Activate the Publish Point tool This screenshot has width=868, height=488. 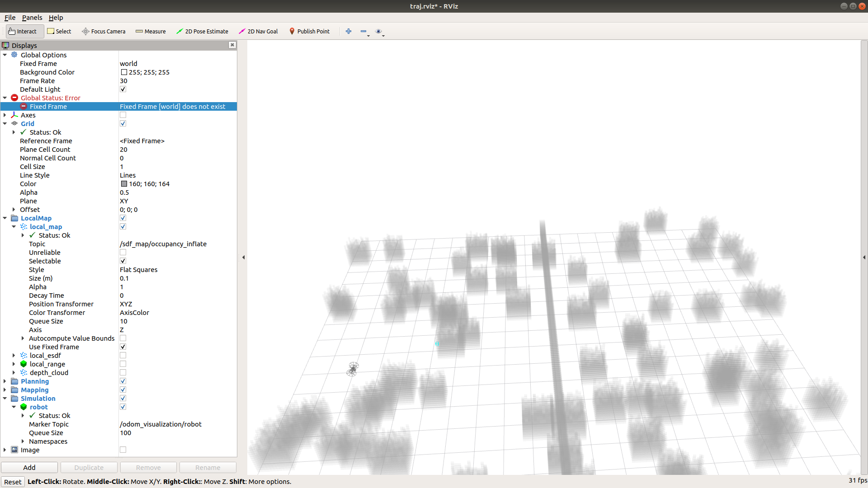click(x=310, y=31)
